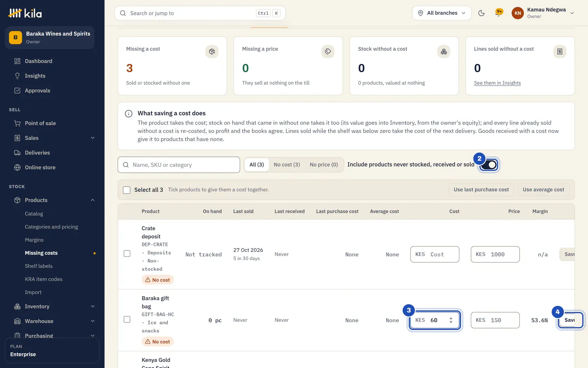Click the Online store globe icon
588x368 pixels.
(x=17, y=168)
